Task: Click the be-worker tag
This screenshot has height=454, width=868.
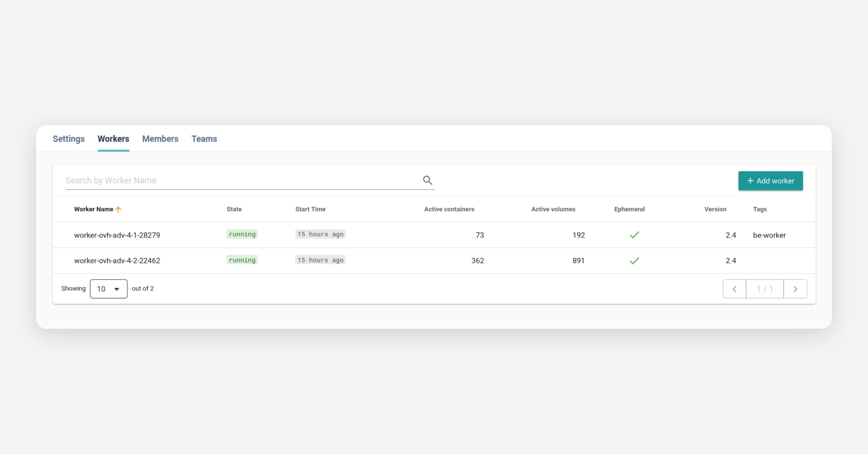Action: click(x=769, y=235)
